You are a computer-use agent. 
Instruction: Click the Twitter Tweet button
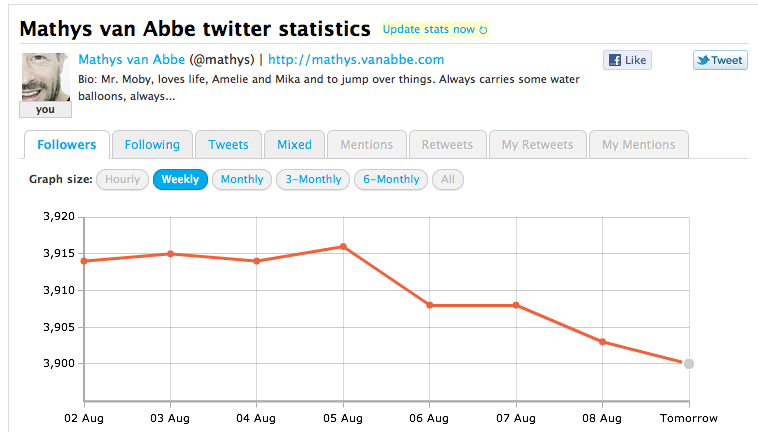pos(719,60)
